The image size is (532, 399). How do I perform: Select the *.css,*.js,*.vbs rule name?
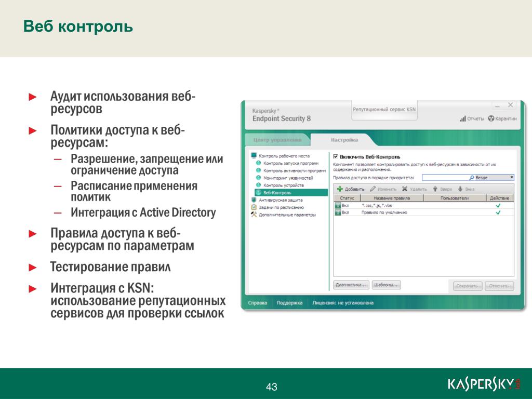click(377, 206)
